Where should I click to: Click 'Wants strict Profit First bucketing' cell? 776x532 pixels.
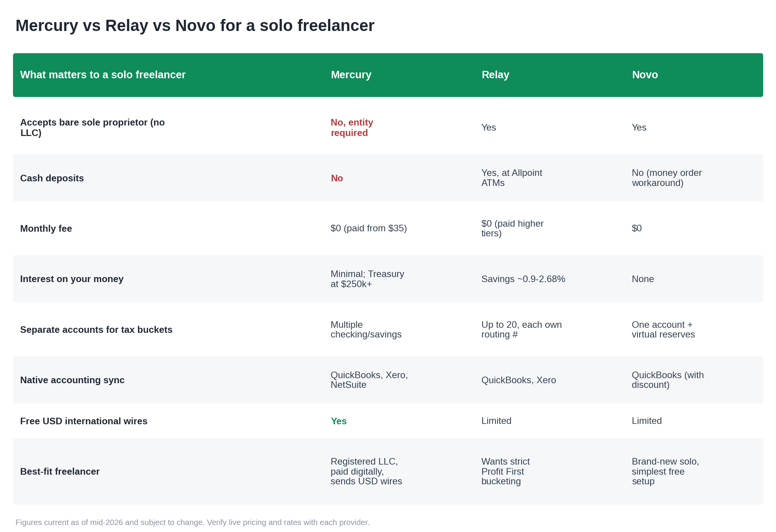tap(505, 472)
